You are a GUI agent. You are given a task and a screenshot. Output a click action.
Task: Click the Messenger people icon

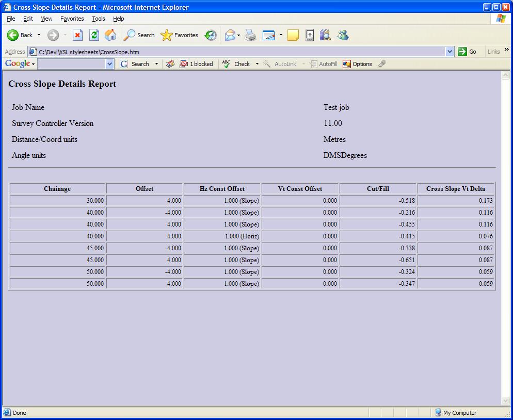[x=343, y=35]
